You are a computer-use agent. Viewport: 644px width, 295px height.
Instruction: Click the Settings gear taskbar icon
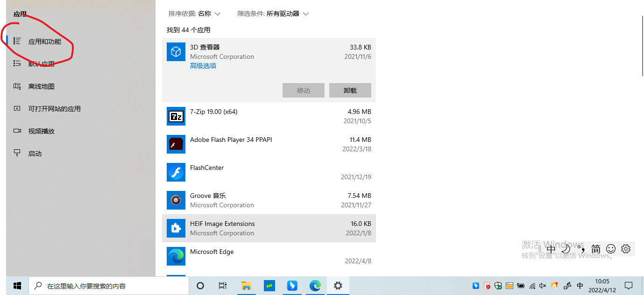[338, 286]
